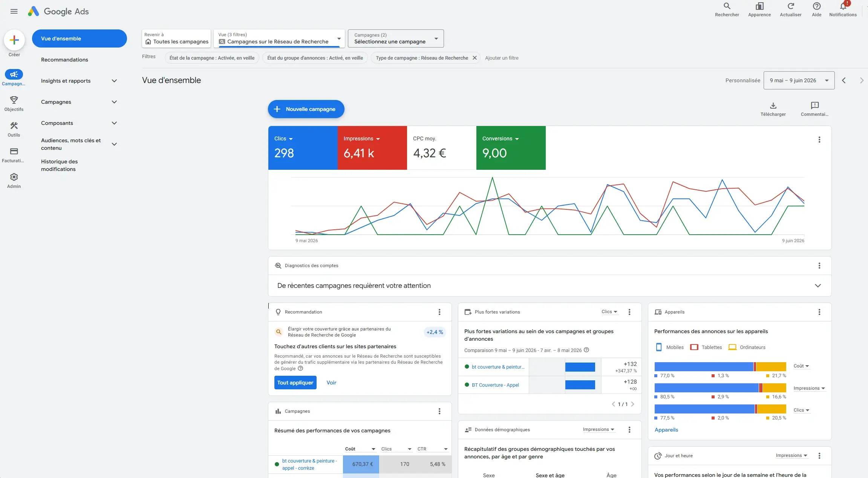Open Données démographiques three-dot menu
868x478 pixels.
(x=629, y=430)
